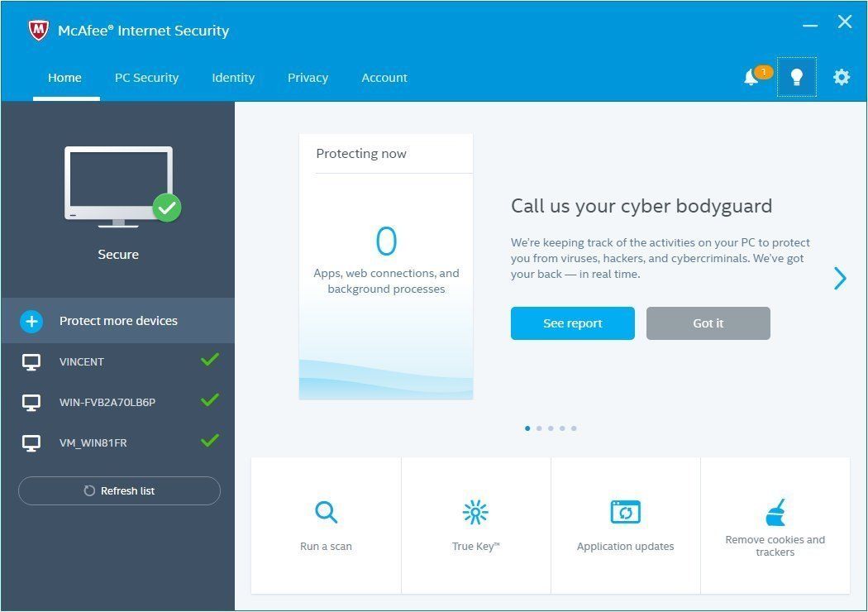Screen dimensions: 868x612
Task: Click the Secure status label
Action: point(118,254)
